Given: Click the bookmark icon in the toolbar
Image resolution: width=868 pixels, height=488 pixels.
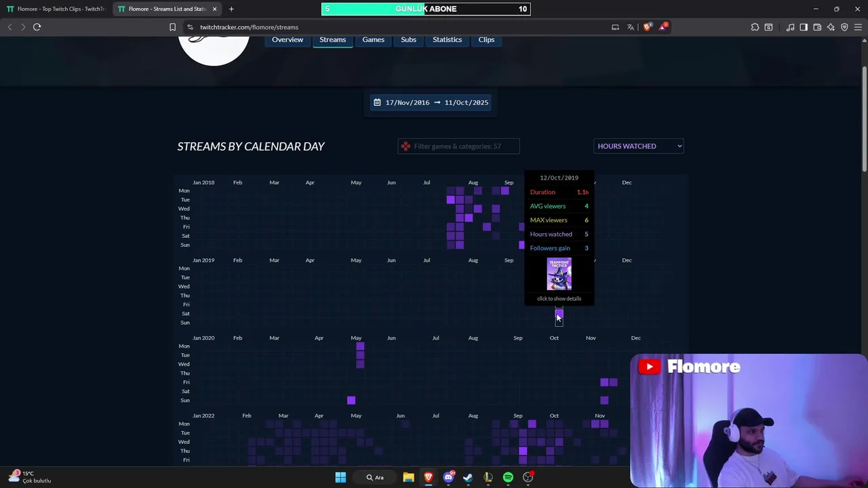Looking at the screenshot, I should point(172,27).
